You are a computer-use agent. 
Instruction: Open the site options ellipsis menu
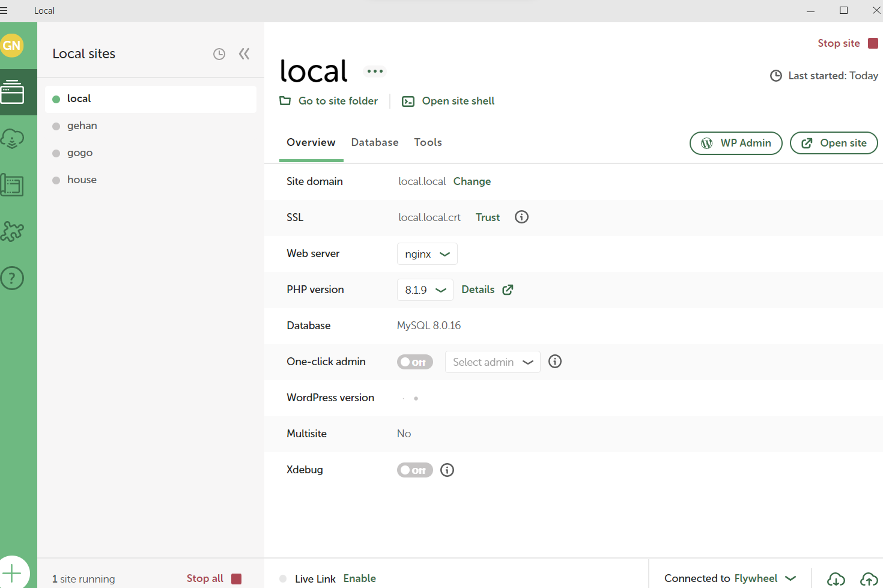375,71
